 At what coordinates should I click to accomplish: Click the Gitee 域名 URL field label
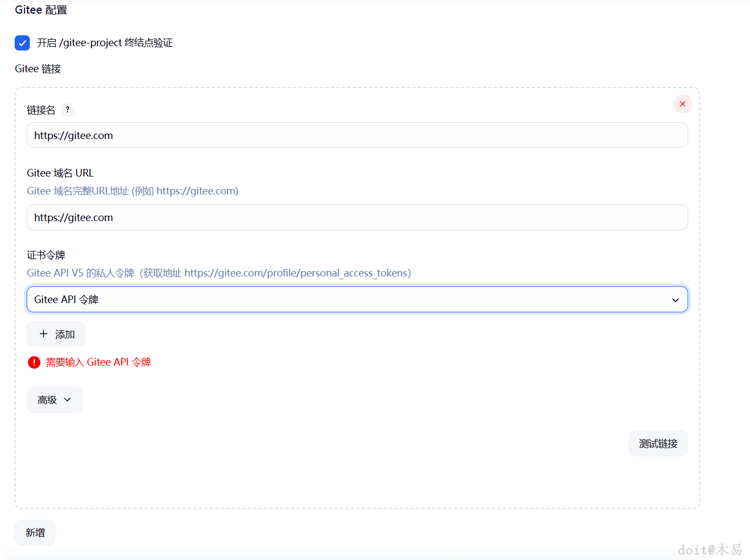pos(60,173)
